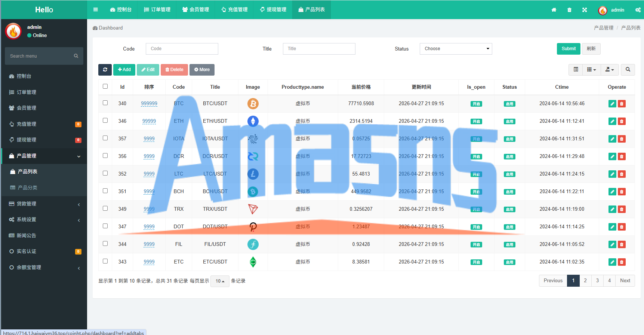Open 充值管理 in sidebar
This screenshot has height=335, width=644.
pos(44,124)
